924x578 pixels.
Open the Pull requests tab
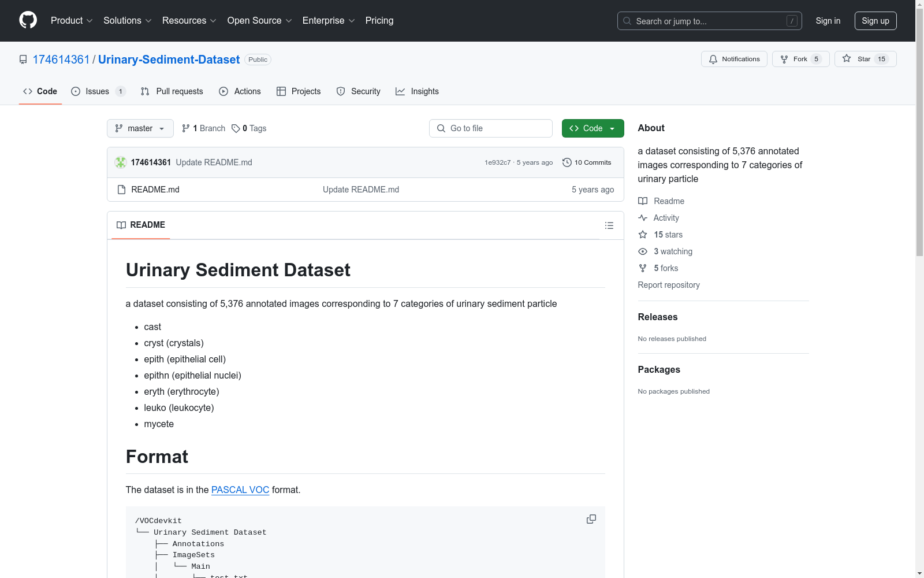(172, 91)
